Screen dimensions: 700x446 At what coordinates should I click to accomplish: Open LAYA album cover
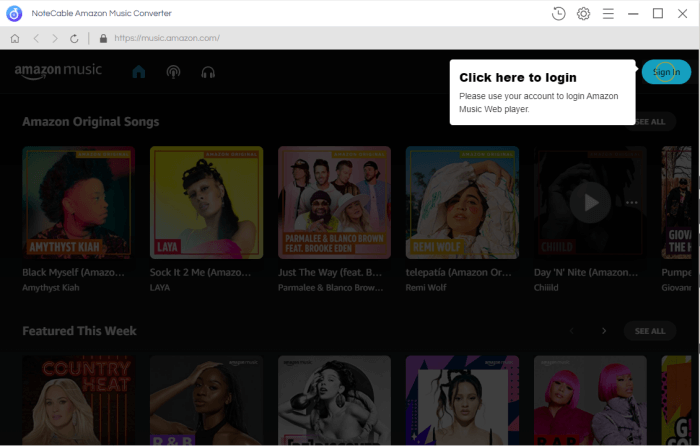(206, 202)
